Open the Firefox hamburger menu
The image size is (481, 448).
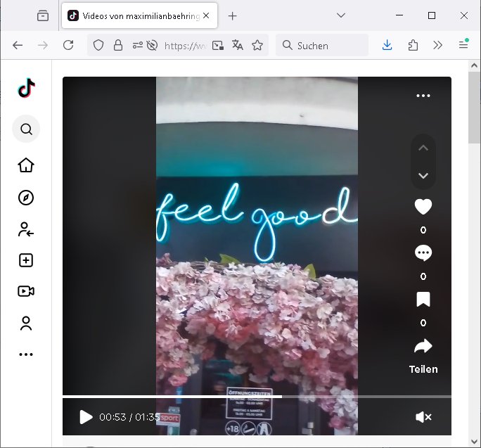[x=463, y=45]
